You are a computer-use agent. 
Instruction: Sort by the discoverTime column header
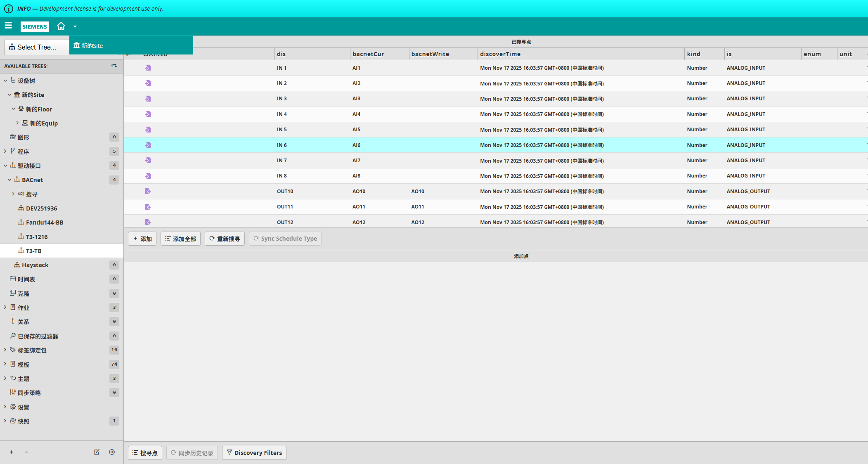click(x=500, y=54)
